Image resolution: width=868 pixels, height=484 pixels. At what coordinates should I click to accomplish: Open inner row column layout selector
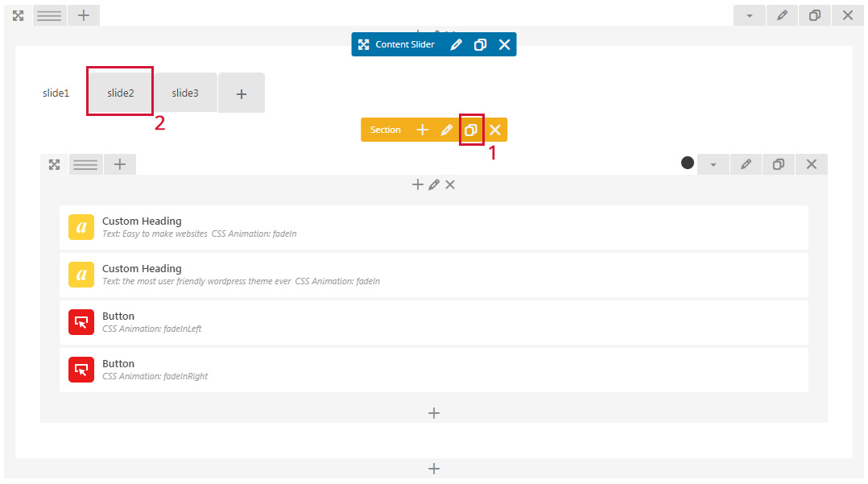coord(85,164)
